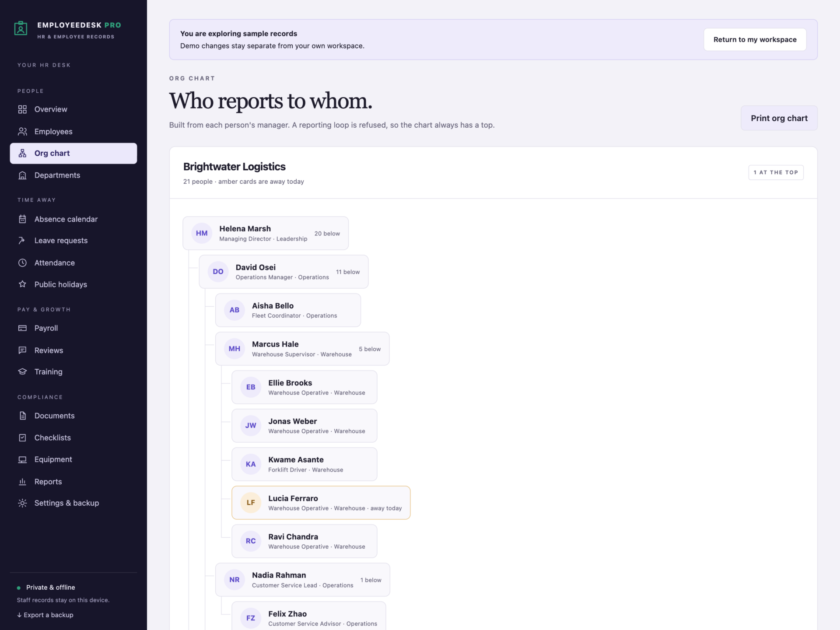Click the Reviews speech-bubble icon
Screen dimensions: 840x630
pyautogui.click(x=22, y=350)
